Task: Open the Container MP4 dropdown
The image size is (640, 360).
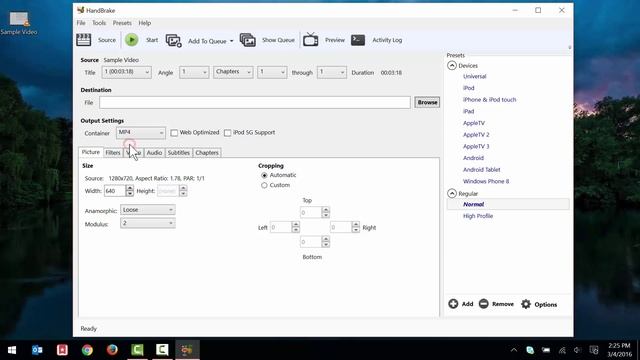Action: point(141,133)
